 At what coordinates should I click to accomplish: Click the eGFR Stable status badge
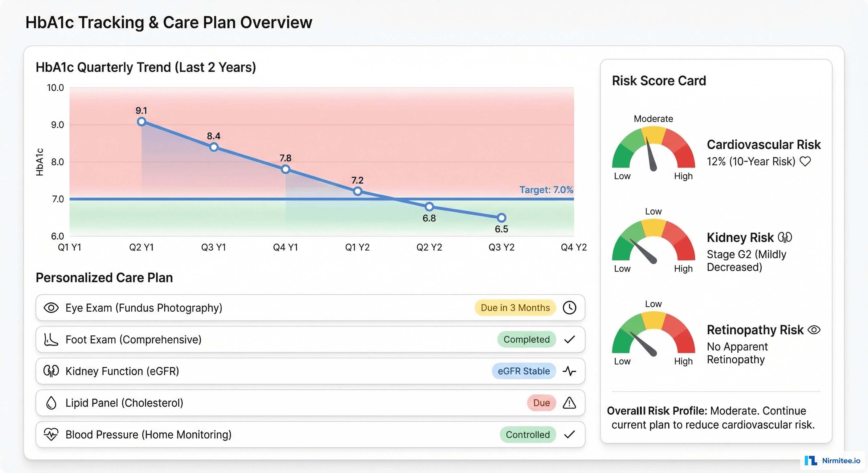[x=524, y=371]
